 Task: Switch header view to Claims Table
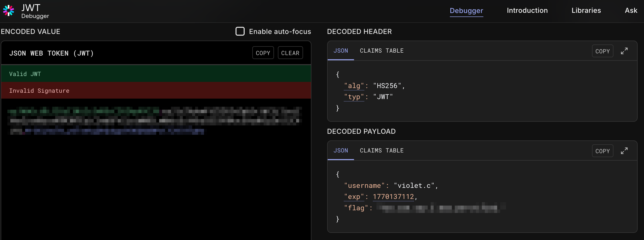(382, 51)
